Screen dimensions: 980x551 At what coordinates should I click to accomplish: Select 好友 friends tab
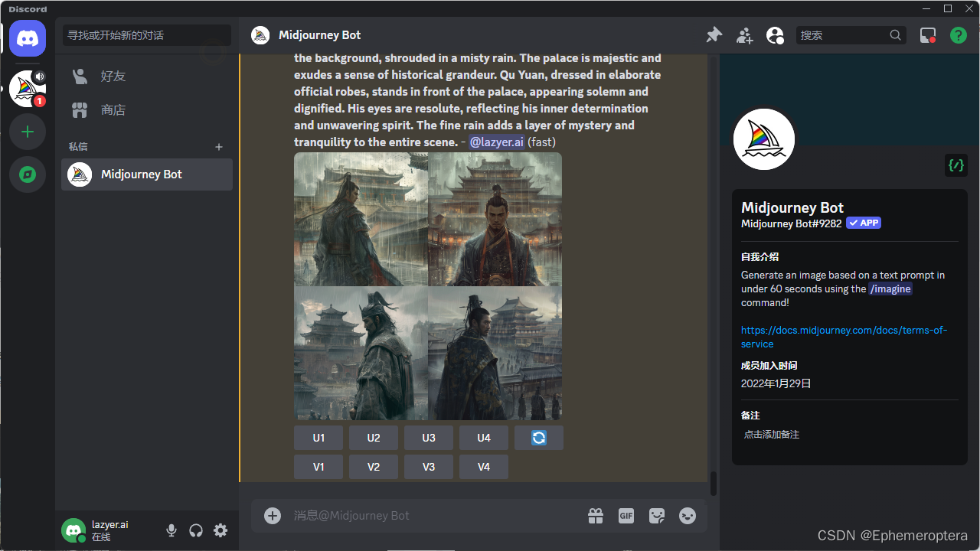pyautogui.click(x=147, y=77)
